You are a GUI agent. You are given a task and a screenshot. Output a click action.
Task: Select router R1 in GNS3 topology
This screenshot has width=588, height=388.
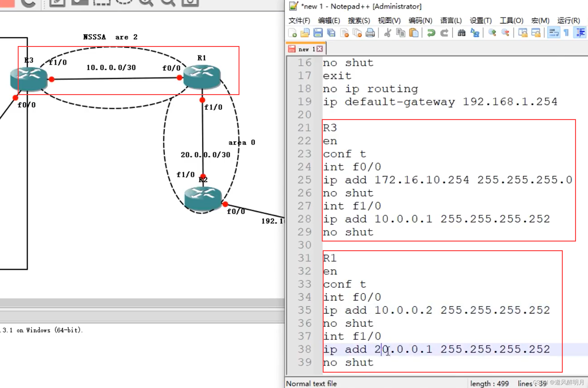coord(202,77)
